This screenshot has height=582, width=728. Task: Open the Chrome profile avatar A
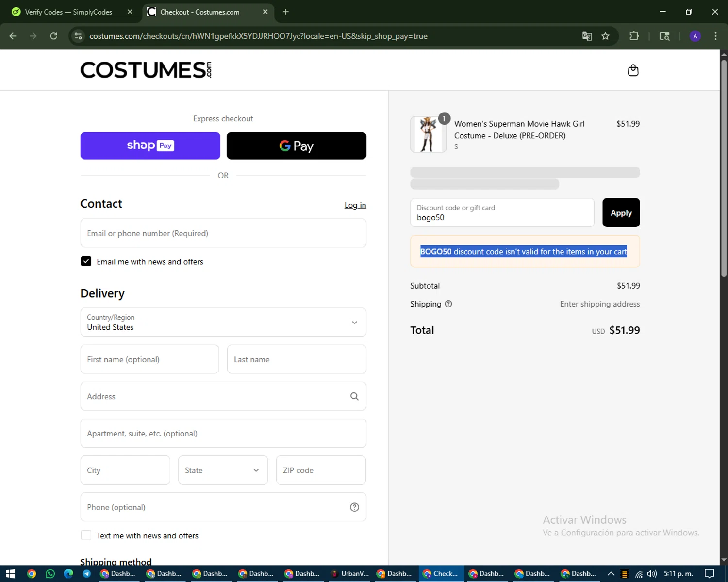(695, 36)
